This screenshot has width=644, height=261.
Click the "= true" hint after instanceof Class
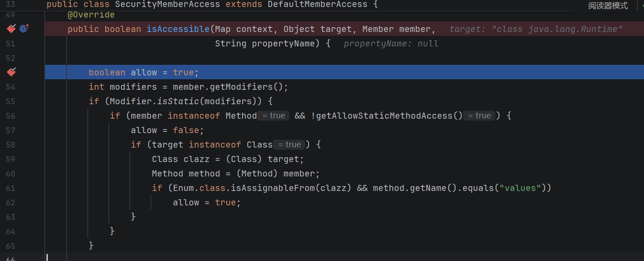tap(289, 145)
